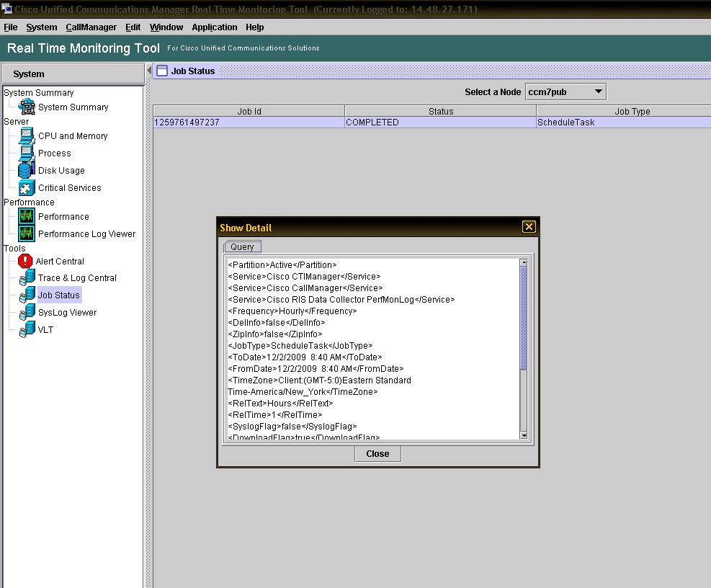Select the System Summary tree label
Screen dimensions: 711x588
click(x=73, y=107)
